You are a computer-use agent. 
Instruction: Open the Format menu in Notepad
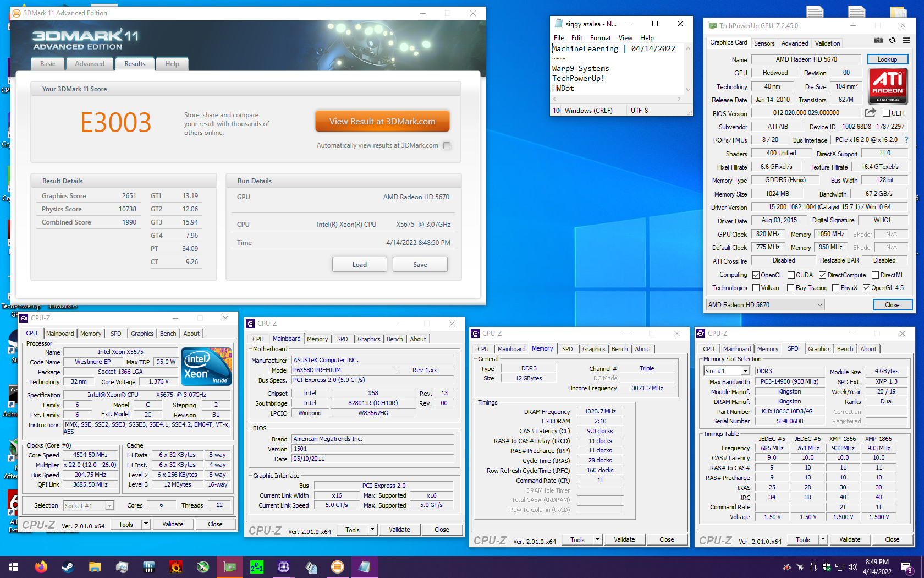(x=600, y=38)
